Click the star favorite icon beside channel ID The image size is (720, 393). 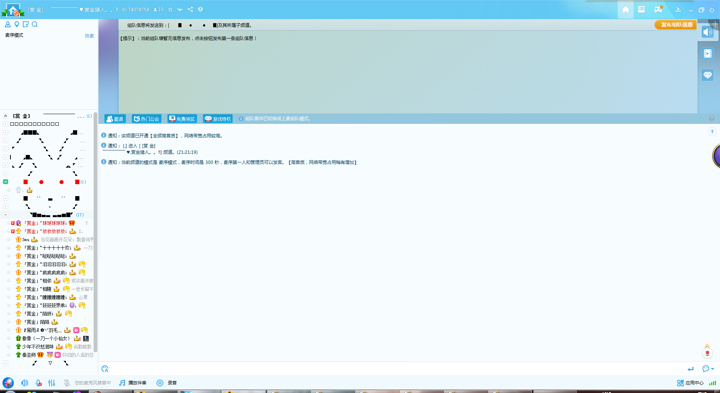click(170, 10)
